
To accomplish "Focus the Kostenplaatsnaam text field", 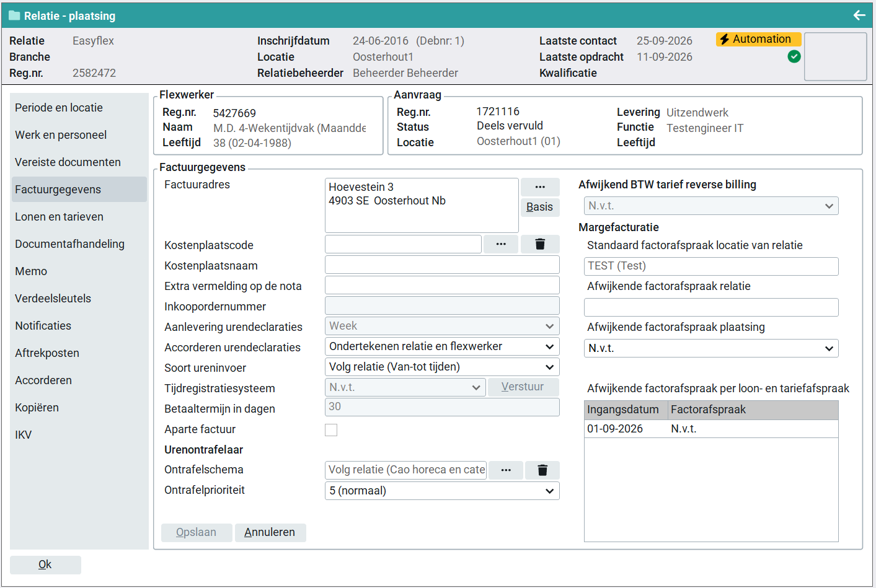I will (442, 265).
